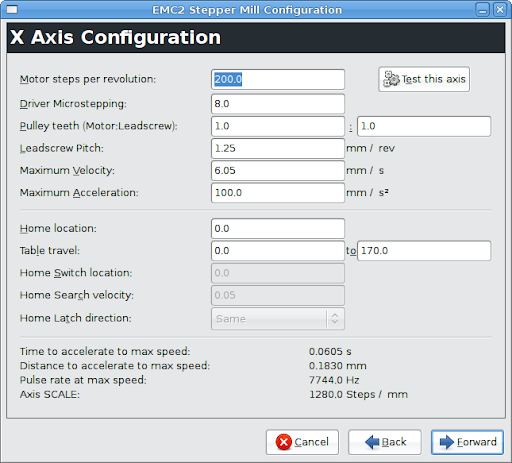Click the disabled Home Switch location field
The height and width of the screenshot is (463, 512).
(x=278, y=273)
